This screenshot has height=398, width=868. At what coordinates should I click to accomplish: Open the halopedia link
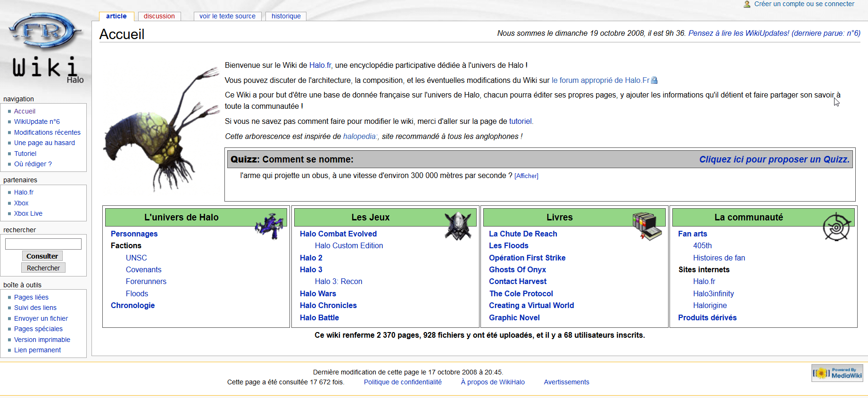pyautogui.click(x=359, y=137)
